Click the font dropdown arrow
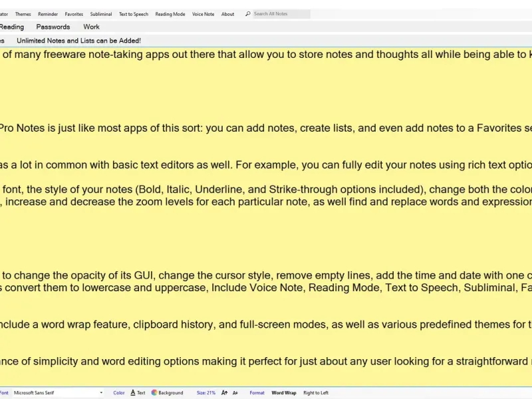The height and width of the screenshot is (399, 532). (x=101, y=393)
